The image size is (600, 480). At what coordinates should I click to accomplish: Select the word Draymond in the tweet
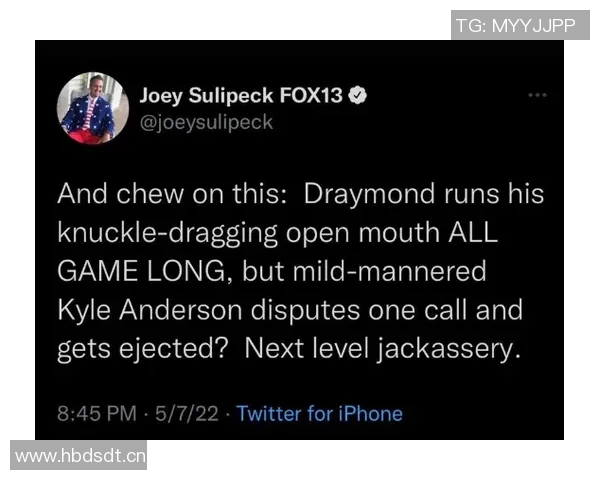pos(369,195)
